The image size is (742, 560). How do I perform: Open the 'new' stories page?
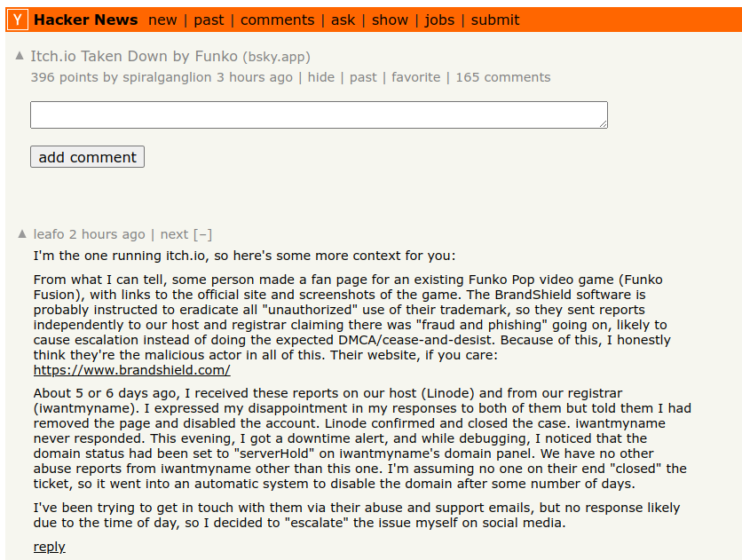[162, 20]
